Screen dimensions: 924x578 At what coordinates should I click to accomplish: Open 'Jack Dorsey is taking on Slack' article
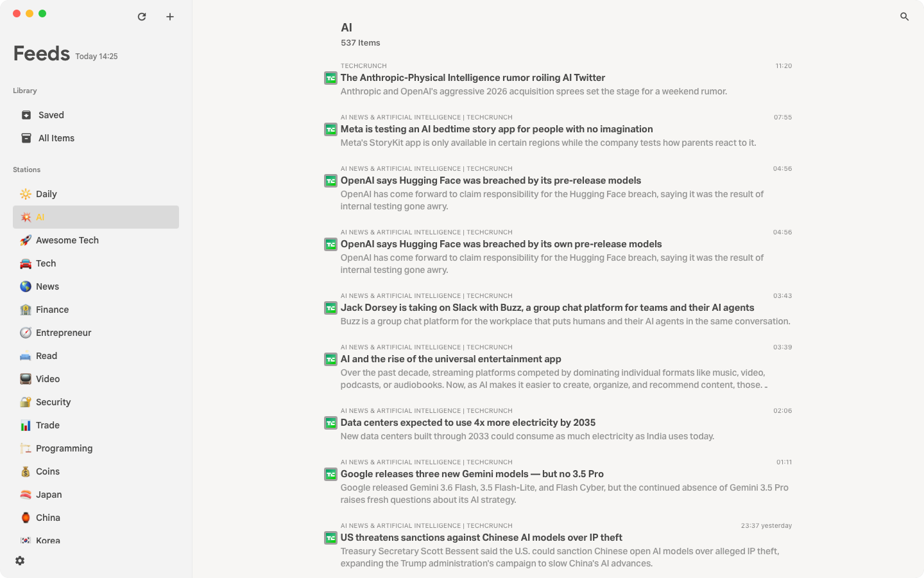[547, 308]
